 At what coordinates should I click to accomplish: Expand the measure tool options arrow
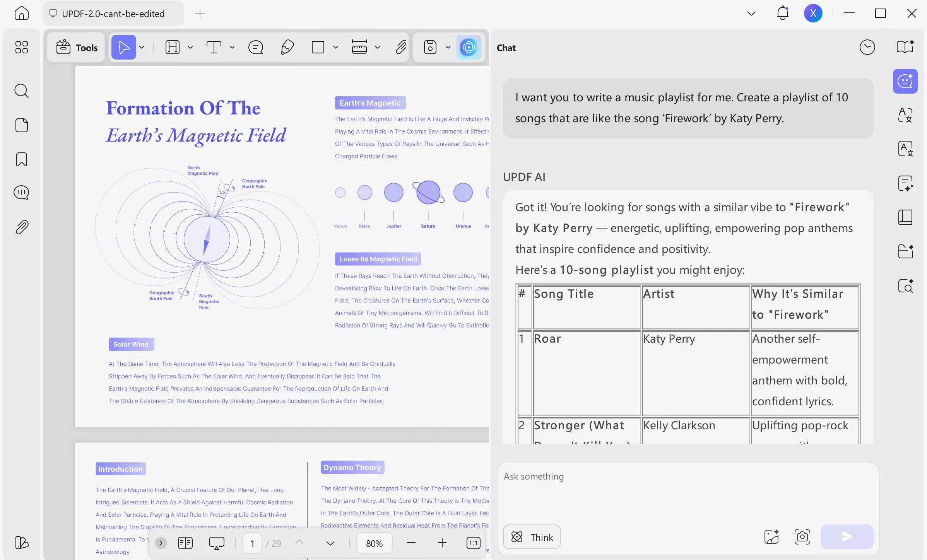point(378,47)
